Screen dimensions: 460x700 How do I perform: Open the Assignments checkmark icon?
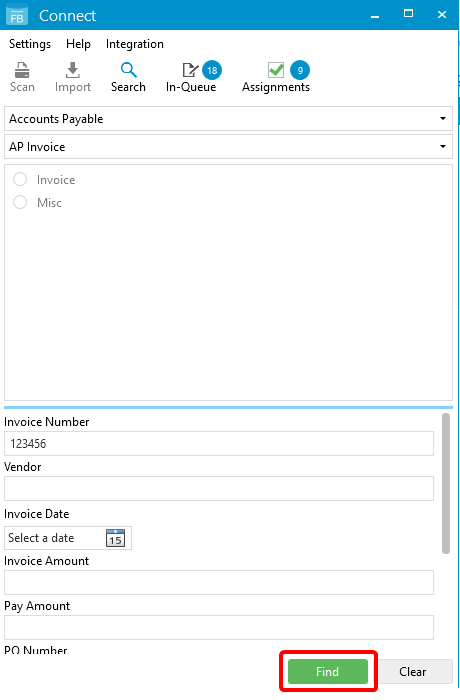276,70
